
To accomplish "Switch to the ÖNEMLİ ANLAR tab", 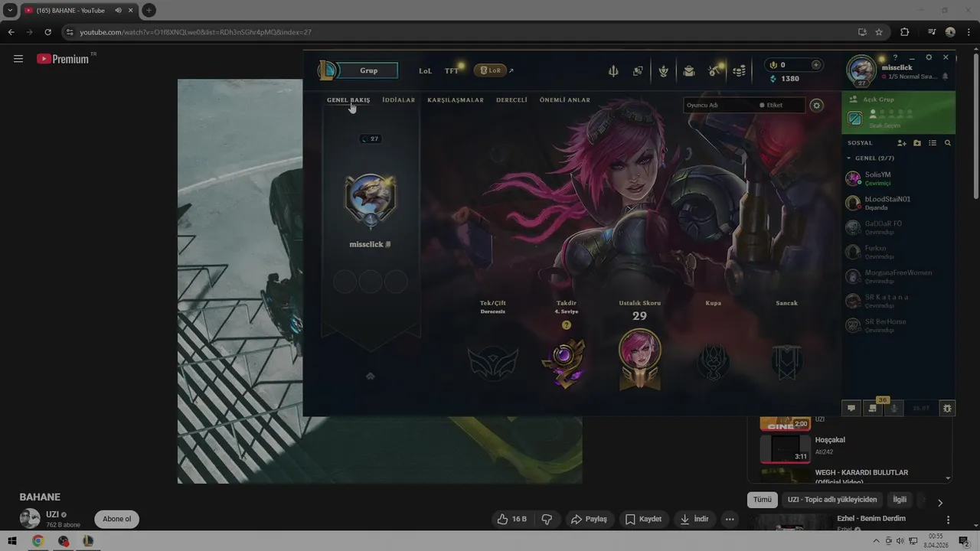I will (565, 100).
